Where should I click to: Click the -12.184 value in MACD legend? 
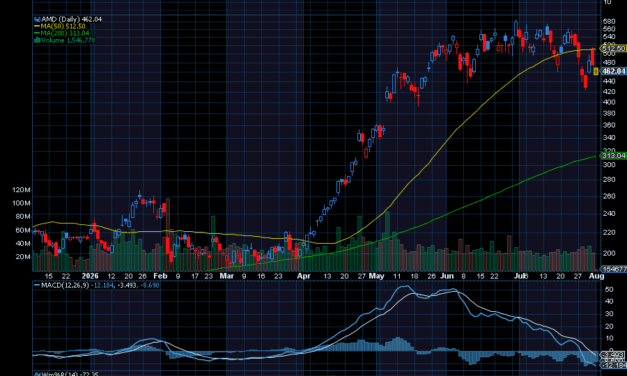point(102,286)
